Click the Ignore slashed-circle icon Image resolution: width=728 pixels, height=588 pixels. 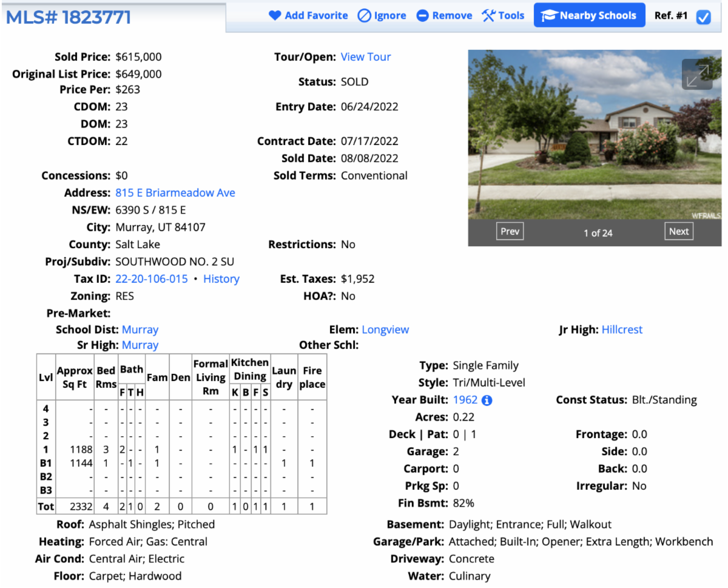[x=364, y=15]
